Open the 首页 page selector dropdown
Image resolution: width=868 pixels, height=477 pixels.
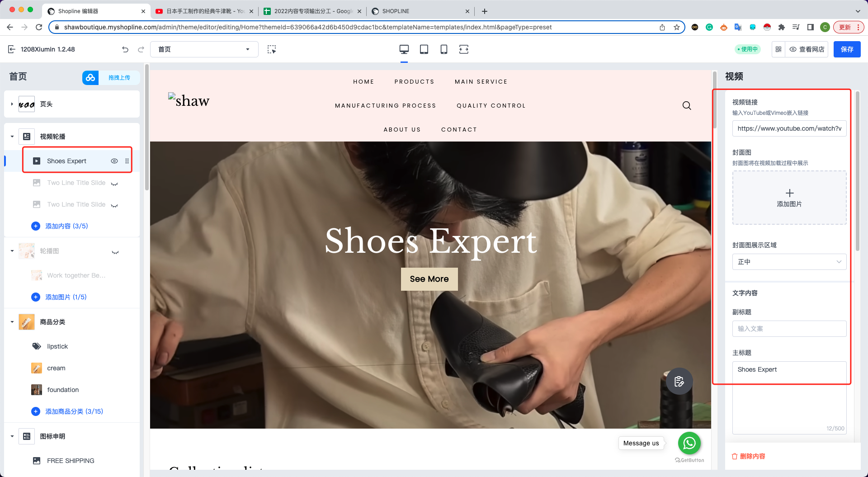pyautogui.click(x=204, y=49)
